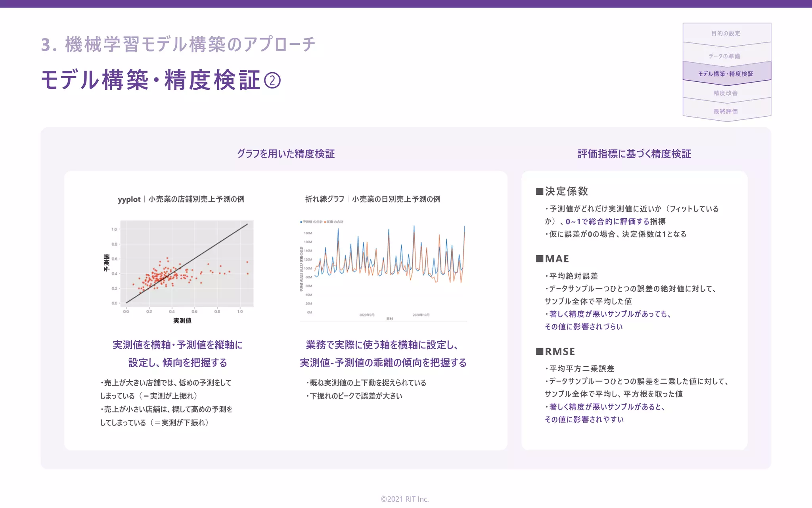Click the line chart legend entries
Viewport: 812px width, 508px height.
(322, 222)
